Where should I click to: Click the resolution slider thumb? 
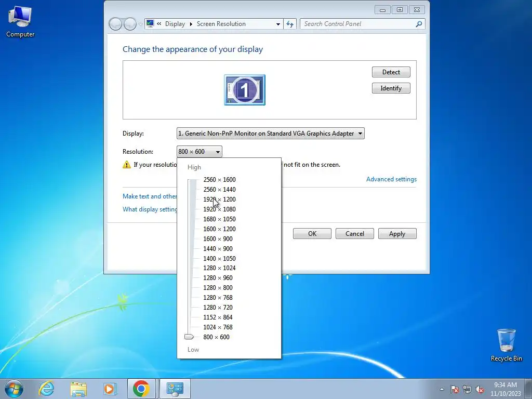coord(189,337)
